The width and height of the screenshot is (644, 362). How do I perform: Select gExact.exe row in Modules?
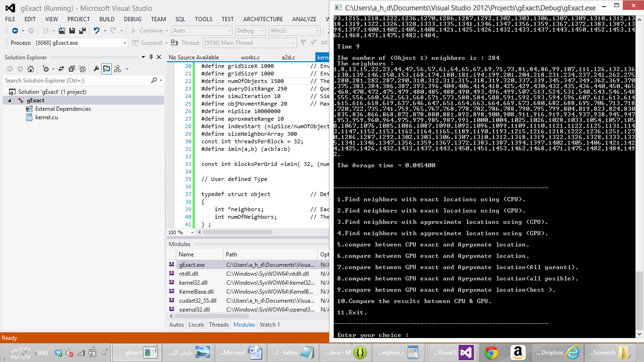click(248, 265)
